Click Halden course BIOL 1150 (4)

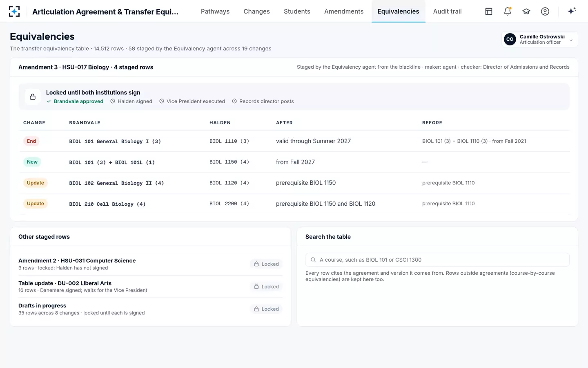[229, 162]
